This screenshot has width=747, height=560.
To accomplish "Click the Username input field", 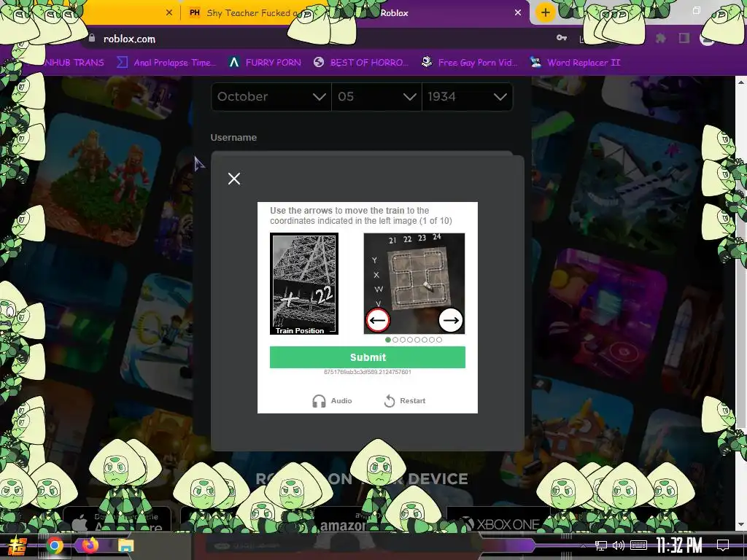I will pyautogui.click(x=362, y=155).
